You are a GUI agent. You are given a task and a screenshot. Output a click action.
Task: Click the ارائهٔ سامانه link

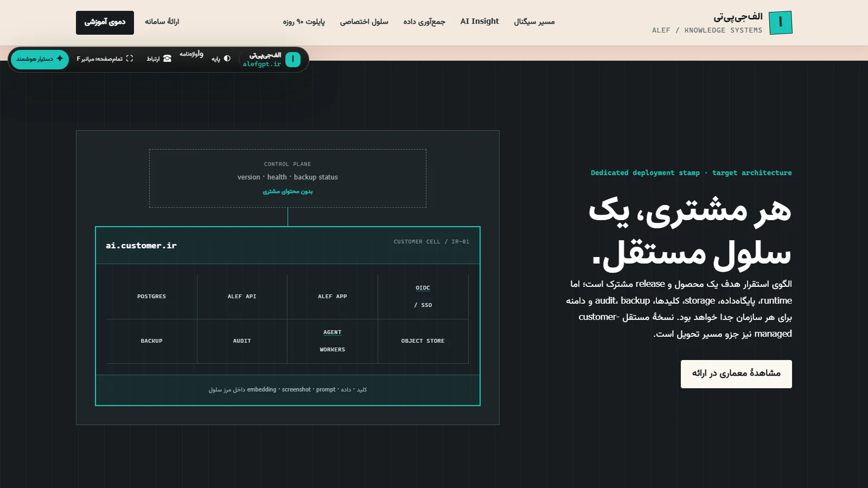tap(162, 22)
